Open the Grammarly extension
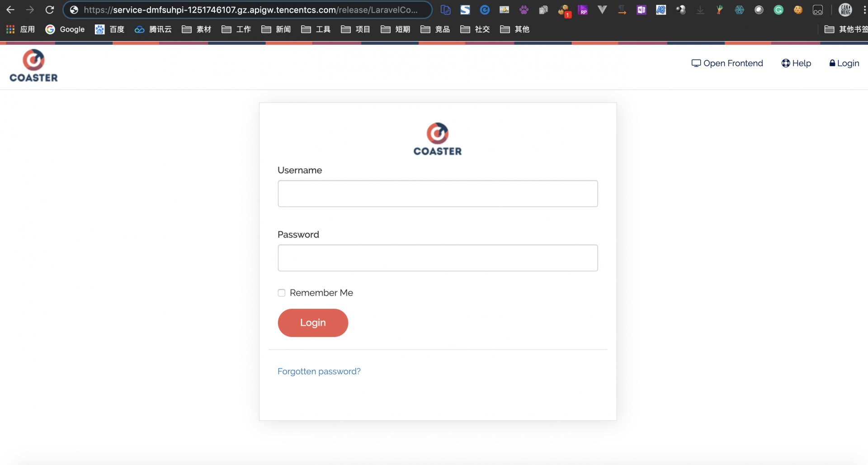 pyautogui.click(x=778, y=10)
